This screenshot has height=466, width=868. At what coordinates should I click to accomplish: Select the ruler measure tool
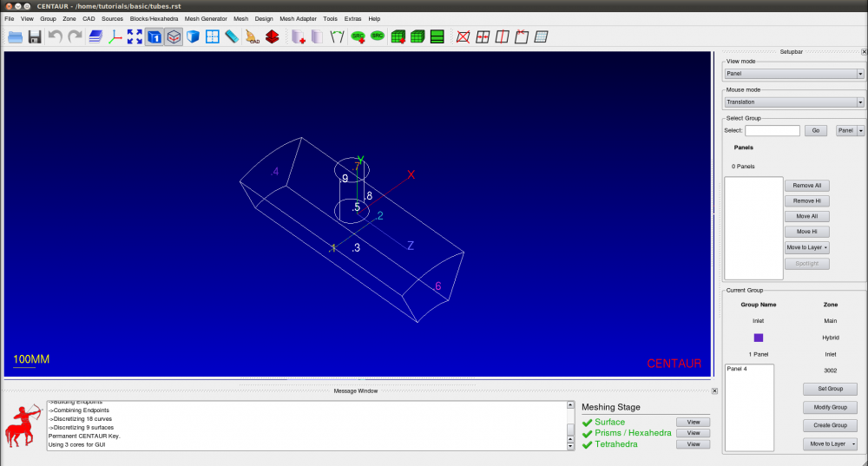232,37
